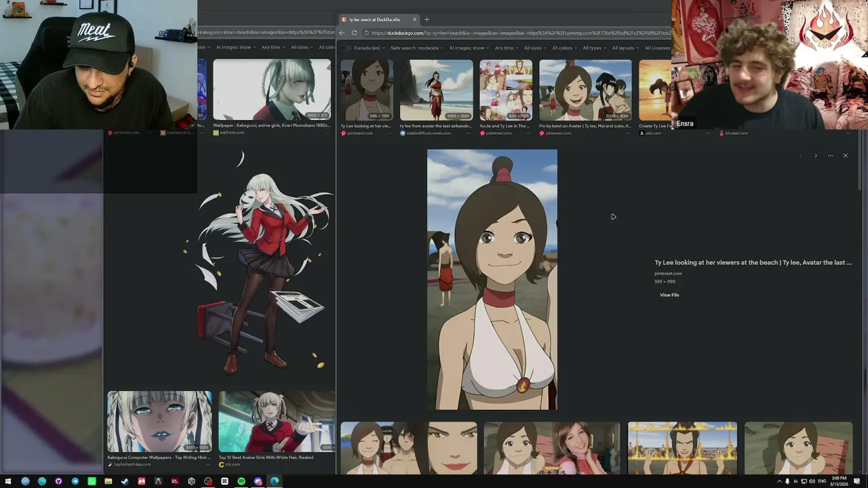Reload the DuckDuckGo page
Screen dimensions: 868x488
(x=354, y=33)
